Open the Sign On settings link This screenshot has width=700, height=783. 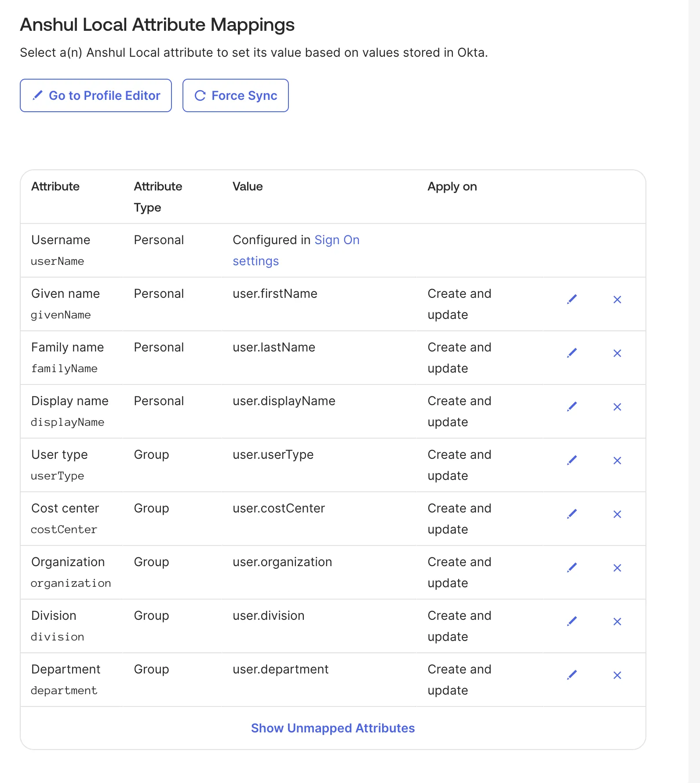click(x=337, y=240)
